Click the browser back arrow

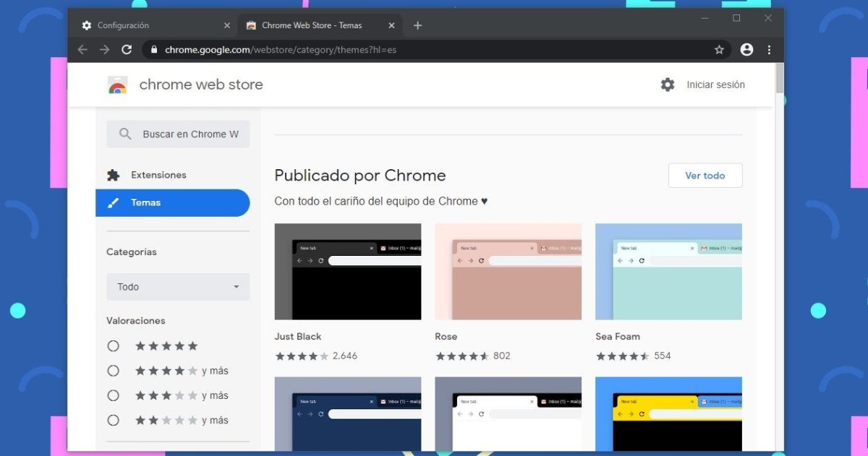pyautogui.click(x=82, y=50)
